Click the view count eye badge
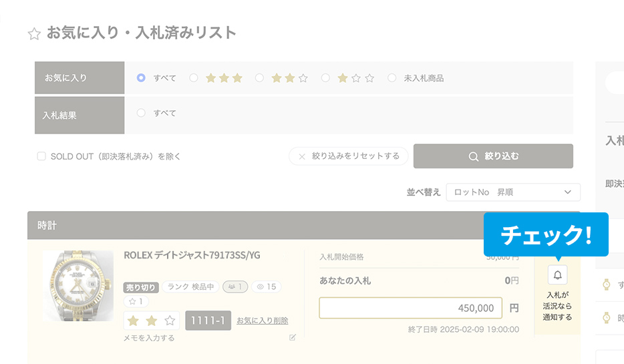The height and width of the screenshot is (364, 624). [x=267, y=287]
